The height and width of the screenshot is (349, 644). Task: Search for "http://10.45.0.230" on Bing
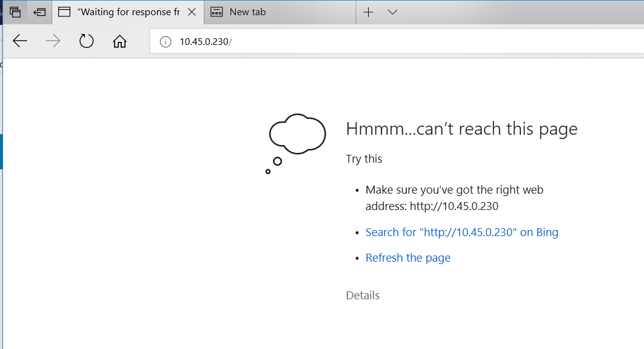click(x=461, y=232)
